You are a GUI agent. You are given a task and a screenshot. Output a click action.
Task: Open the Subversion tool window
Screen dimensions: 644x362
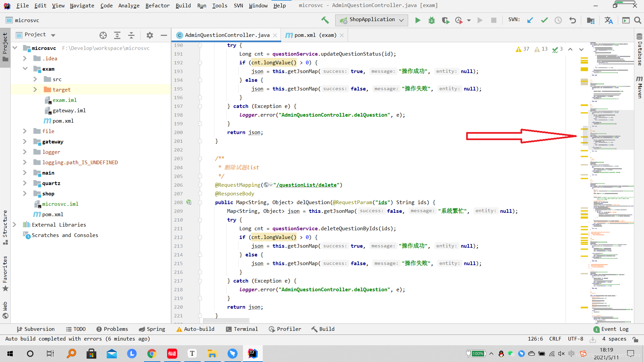pos(36,329)
